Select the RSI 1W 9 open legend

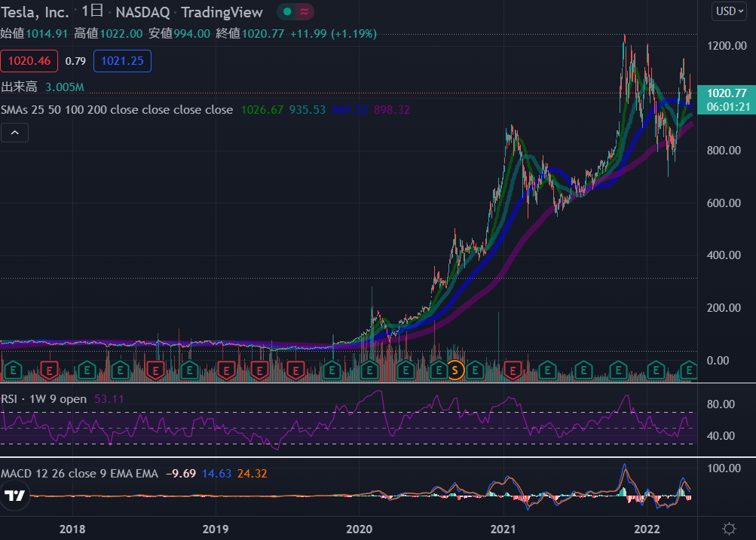pos(44,398)
